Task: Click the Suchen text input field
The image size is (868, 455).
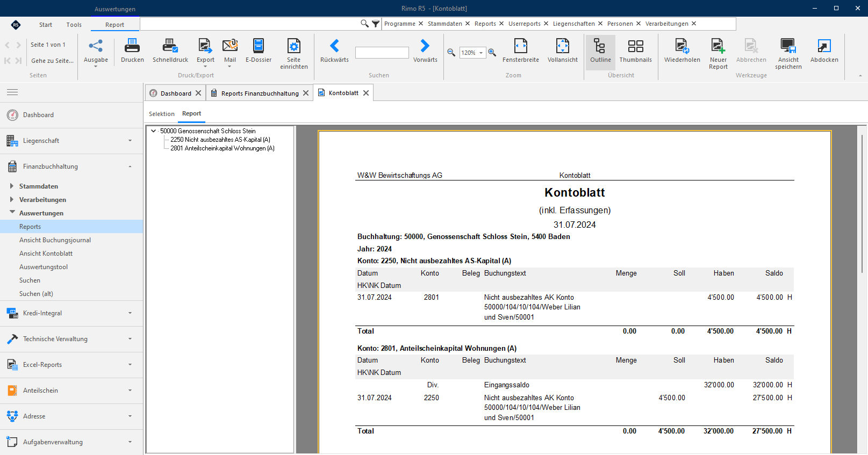Action: 382,53
